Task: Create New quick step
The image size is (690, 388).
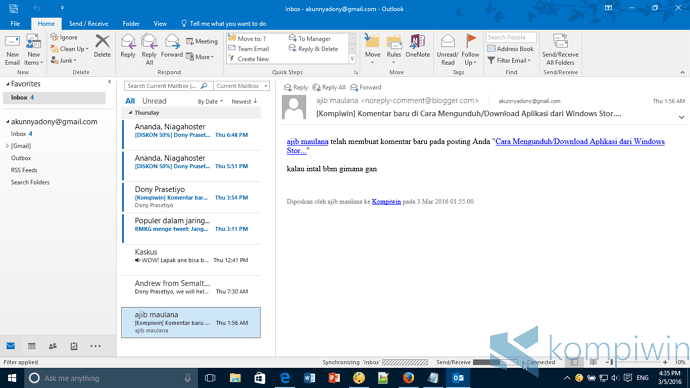Action: 249,59
